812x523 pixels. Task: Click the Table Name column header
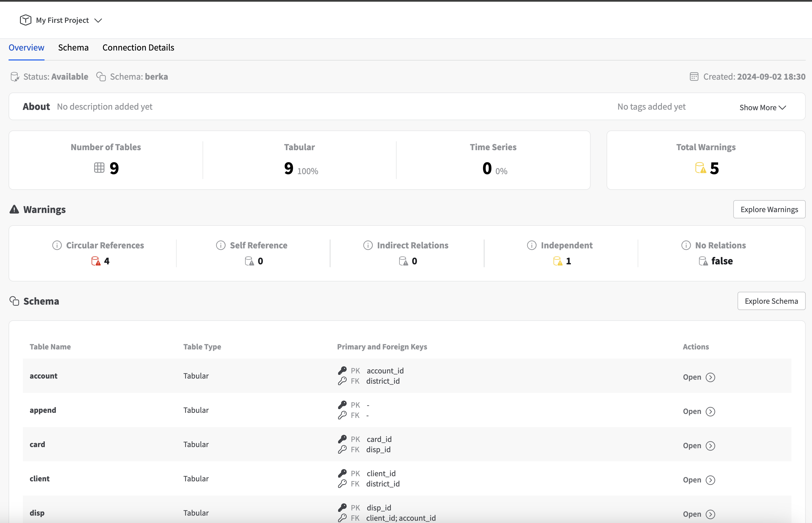tap(50, 347)
